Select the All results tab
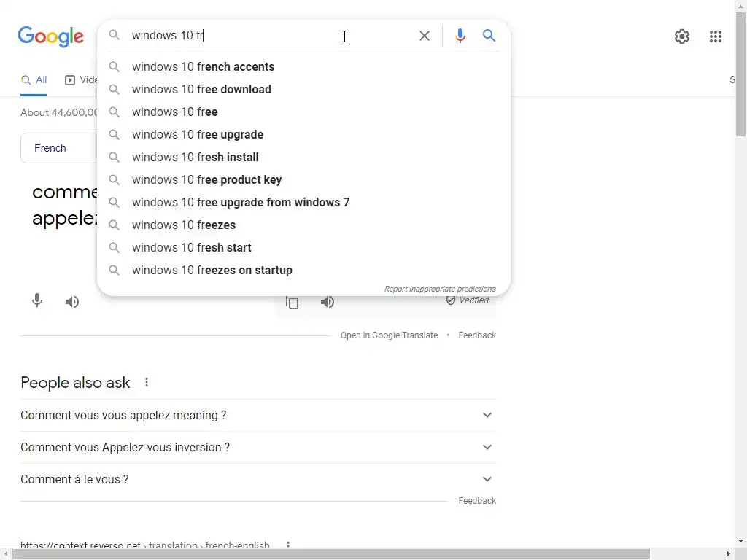 [x=34, y=80]
